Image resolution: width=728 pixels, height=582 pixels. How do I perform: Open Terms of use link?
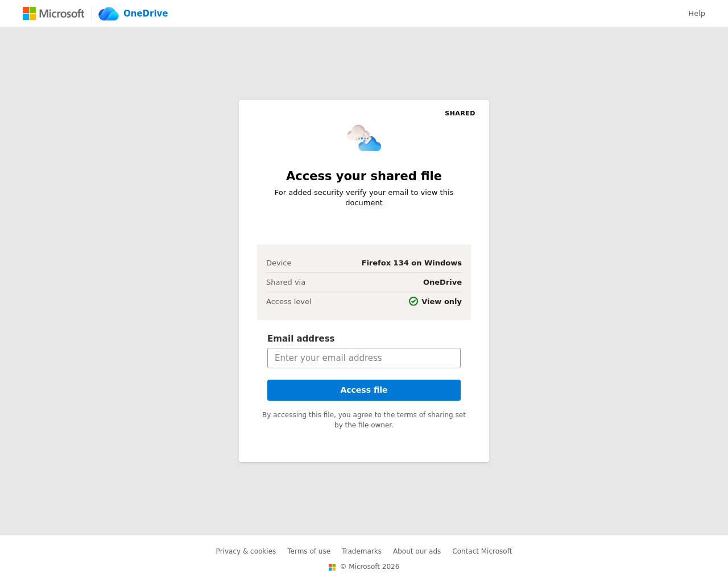tap(309, 551)
